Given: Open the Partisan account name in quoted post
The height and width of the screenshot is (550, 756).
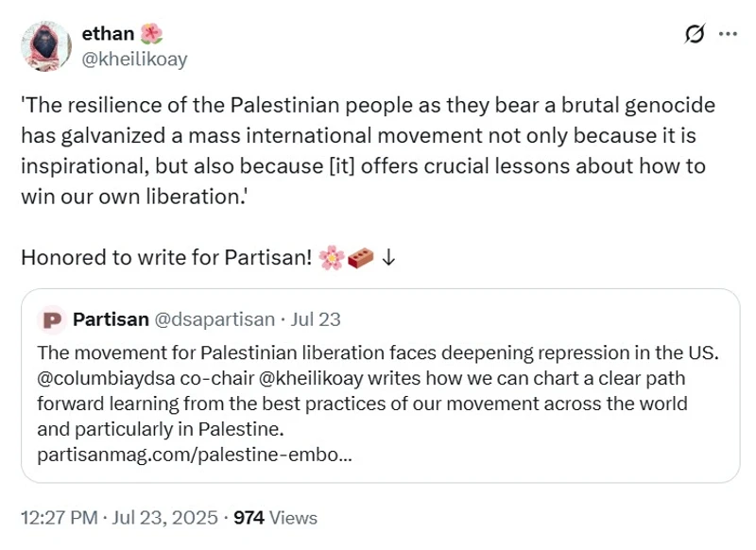Looking at the screenshot, I should [x=111, y=319].
